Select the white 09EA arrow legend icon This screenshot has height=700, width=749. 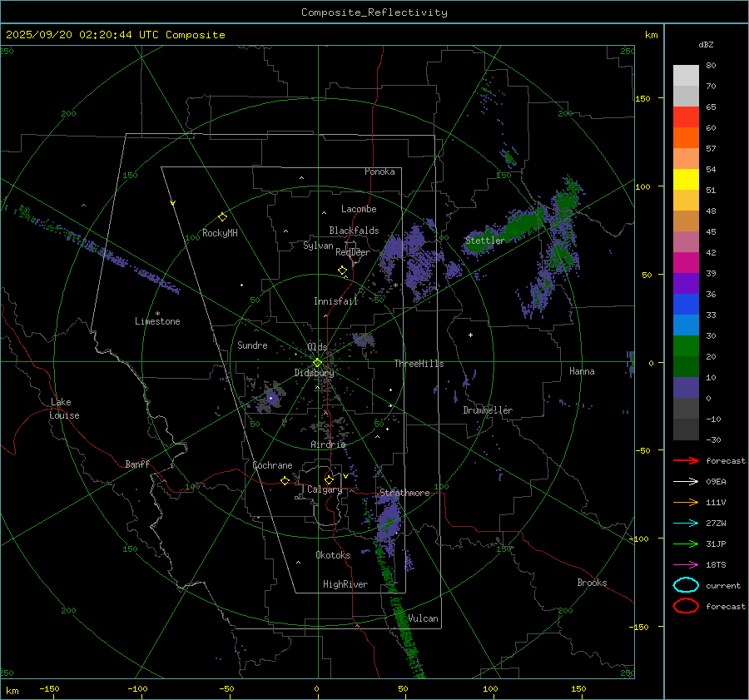coord(686,481)
